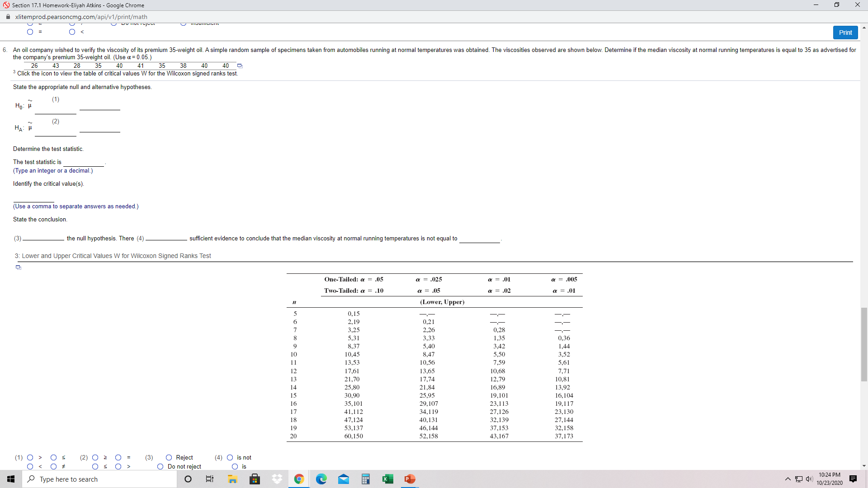Select the 'Do not reject' radio option
Screen dimensions: 868x488
click(160, 467)
